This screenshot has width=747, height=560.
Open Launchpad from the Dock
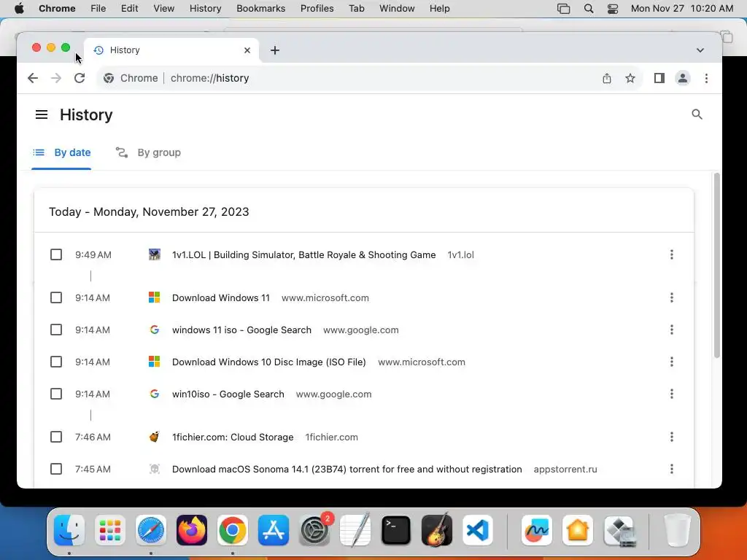click(110, 530)
